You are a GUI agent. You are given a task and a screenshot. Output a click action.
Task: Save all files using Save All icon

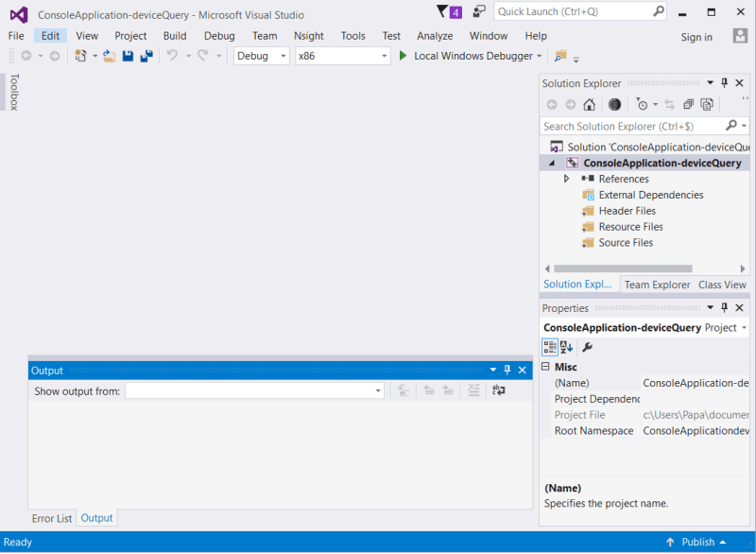[x=146, y=57]
